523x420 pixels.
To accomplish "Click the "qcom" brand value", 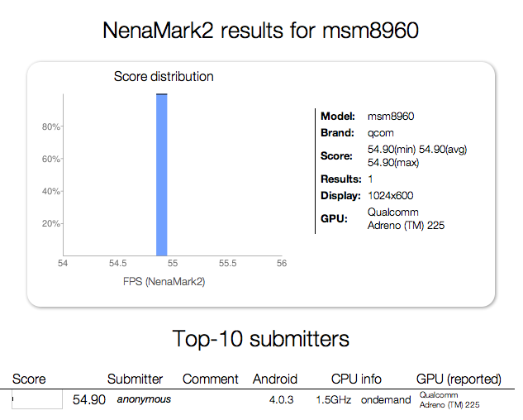I will click(380, 133).
